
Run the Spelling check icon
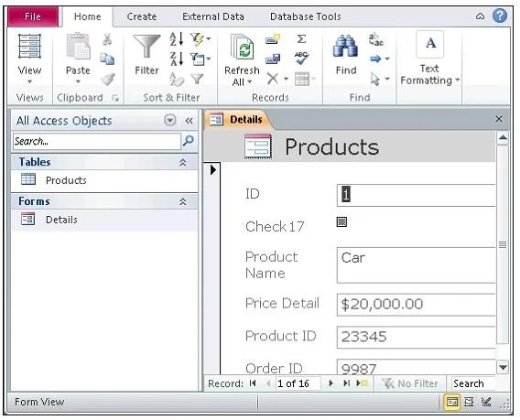301,59
